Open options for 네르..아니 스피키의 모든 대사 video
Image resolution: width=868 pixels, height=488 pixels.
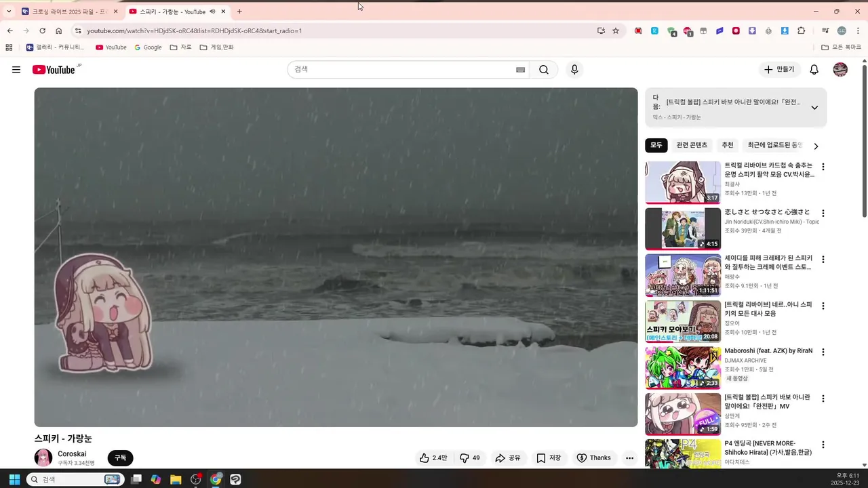pos(823,306)
